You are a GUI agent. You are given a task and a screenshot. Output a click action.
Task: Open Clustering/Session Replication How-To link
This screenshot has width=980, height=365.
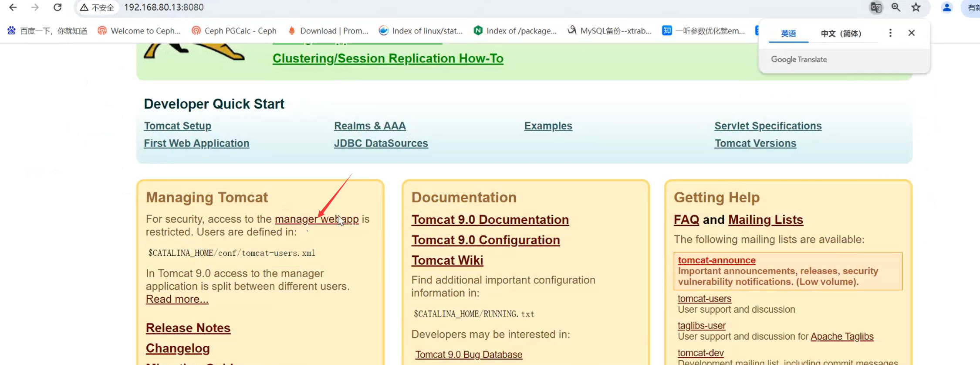[x=388, y=58]
